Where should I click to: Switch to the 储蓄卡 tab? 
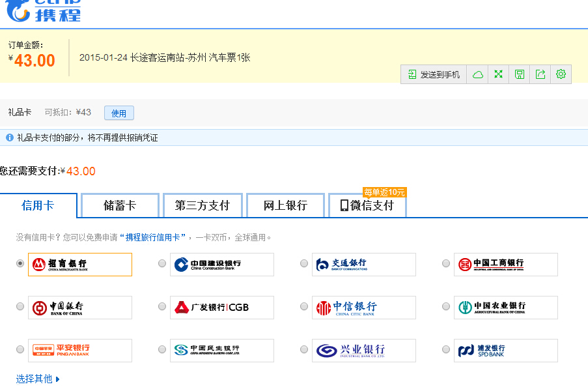[x=120, y=205]
